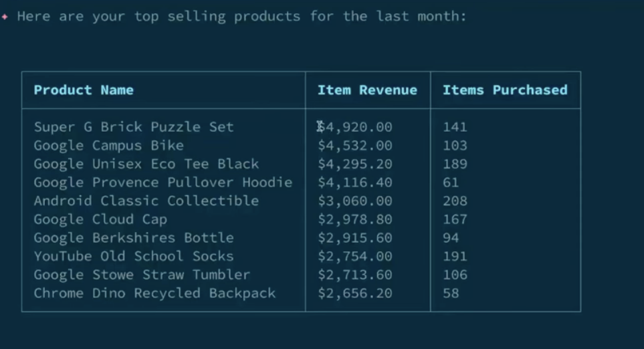Click the Product Name column header
The height and width of the screenshot is (349, 644).
point(84,90)
